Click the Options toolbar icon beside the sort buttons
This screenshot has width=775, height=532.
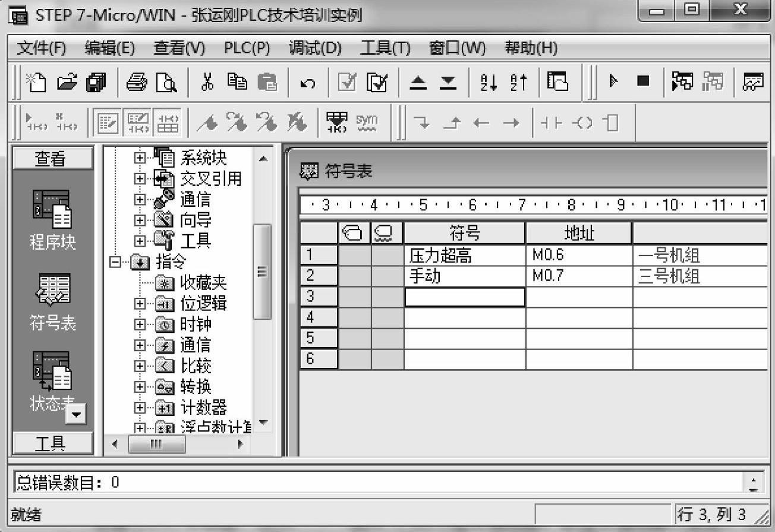click(557, 81)
